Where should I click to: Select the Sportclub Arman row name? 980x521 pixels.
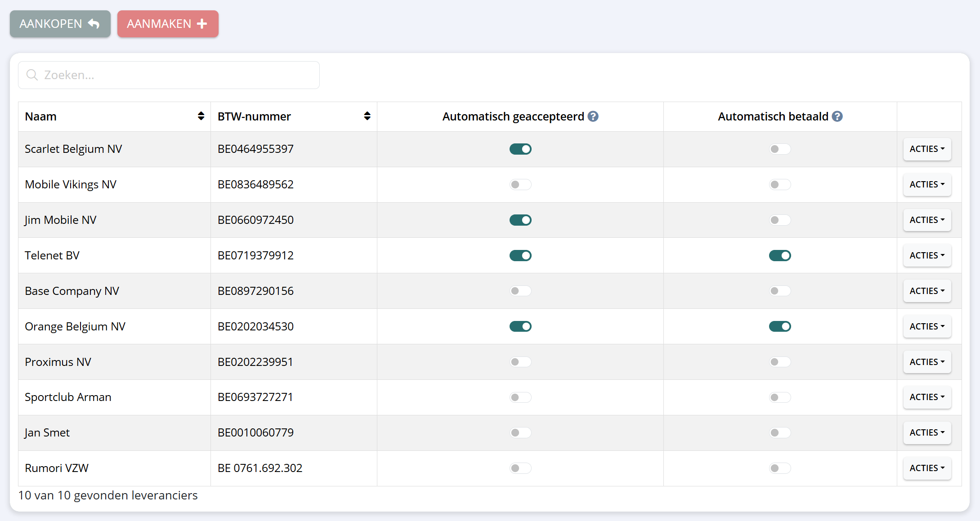(x=68, y=397)
